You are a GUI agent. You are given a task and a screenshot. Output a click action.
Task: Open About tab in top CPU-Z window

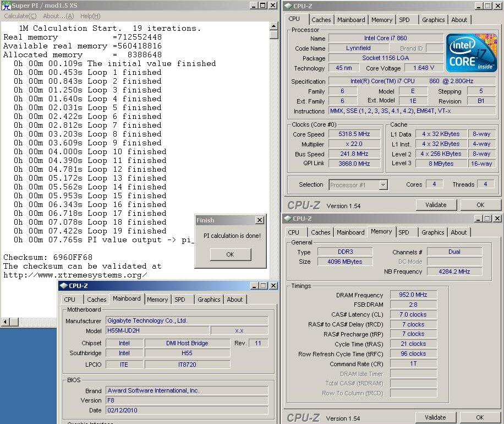tap(459, 20)
